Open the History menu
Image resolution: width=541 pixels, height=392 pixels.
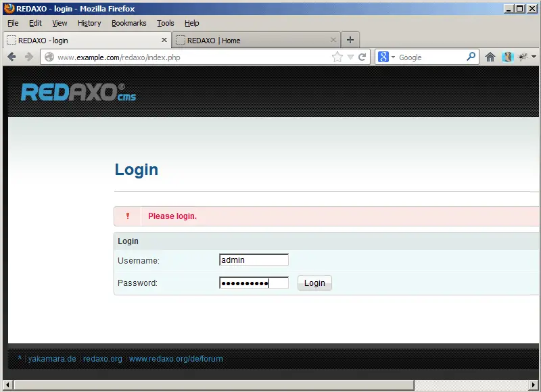point(89,23)
